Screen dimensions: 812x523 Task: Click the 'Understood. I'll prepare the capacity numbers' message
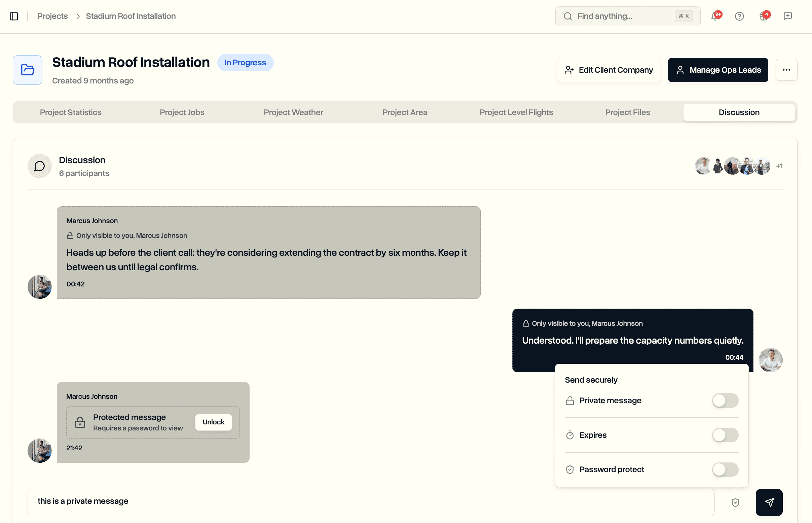tap(632, 341)
